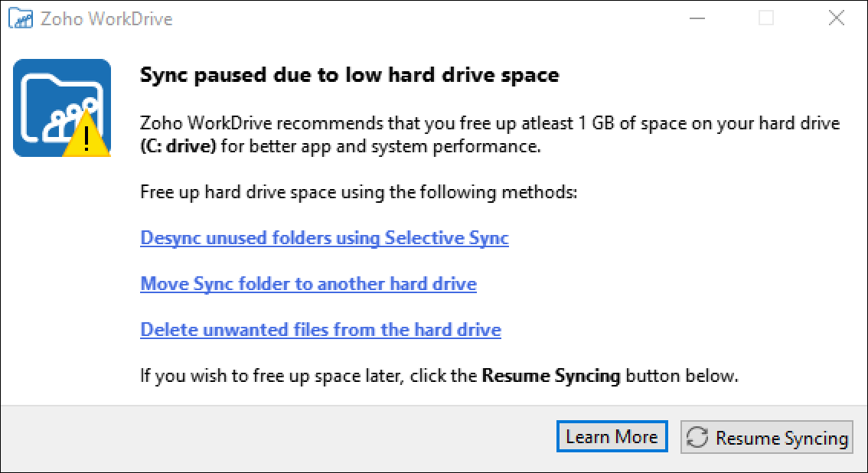The width and height of the screenshot is (868, 473).
Task: Click the free up space later sentence
Action: click(x=306, y=376)
